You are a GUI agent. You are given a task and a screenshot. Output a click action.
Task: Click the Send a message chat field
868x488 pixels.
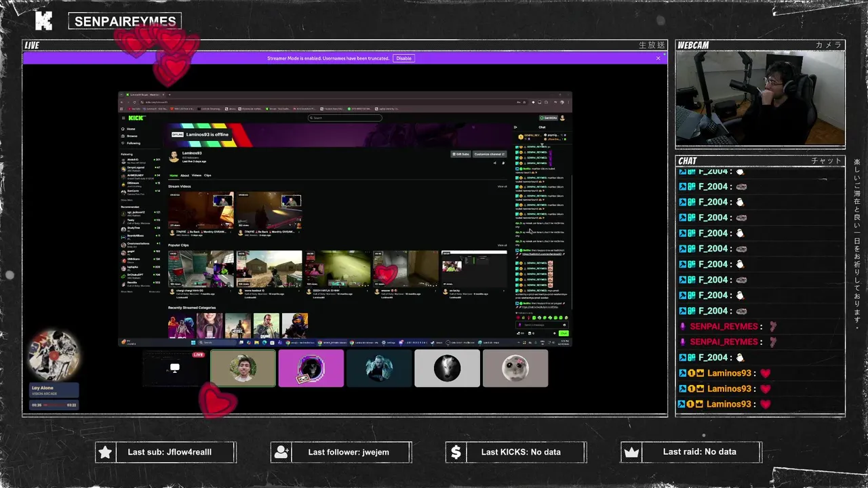point(541,325)
